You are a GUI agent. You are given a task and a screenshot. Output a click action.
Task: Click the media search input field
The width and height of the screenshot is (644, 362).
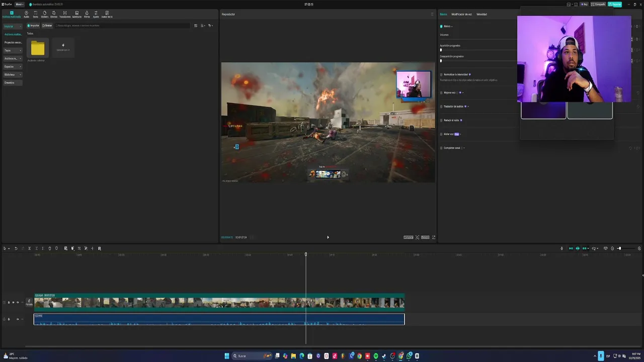pos(123,26)
